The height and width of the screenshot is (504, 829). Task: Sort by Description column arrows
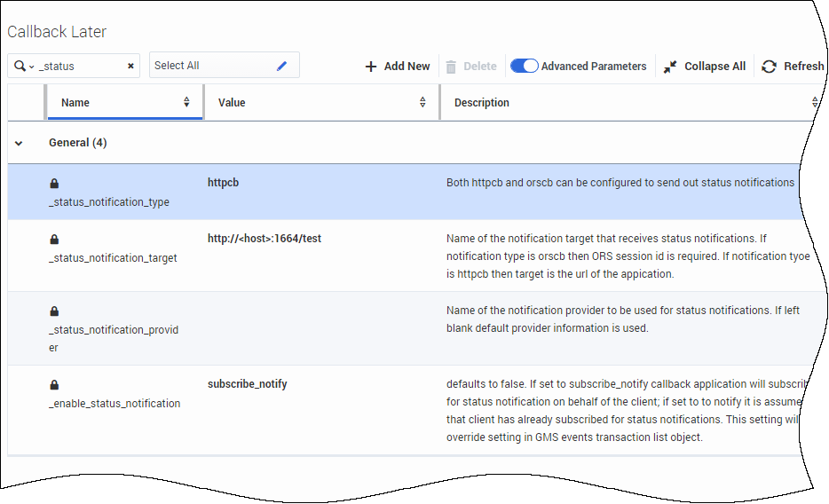click(x=815, y=103)
